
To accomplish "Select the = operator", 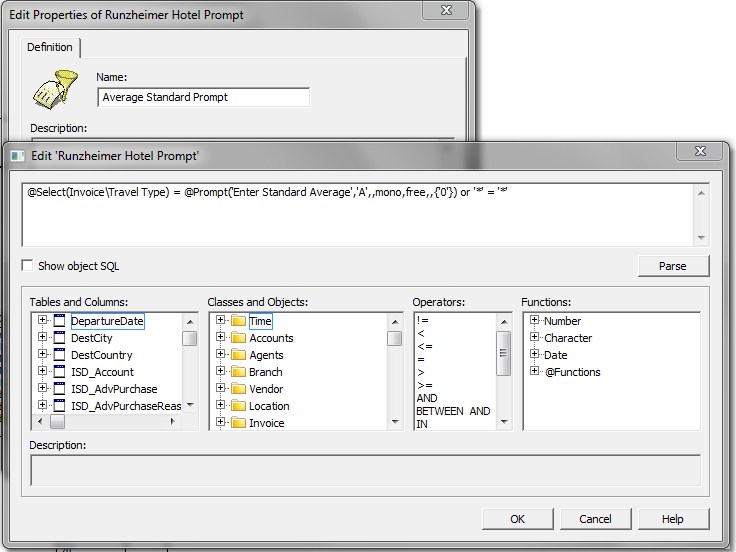I will click(421, 360).
